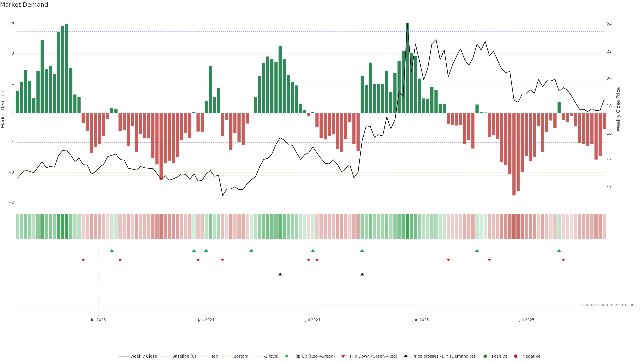The image size is (644, 362).
Task: Click the Jul 2025 x-axis label
Action: tap(526, 320)
